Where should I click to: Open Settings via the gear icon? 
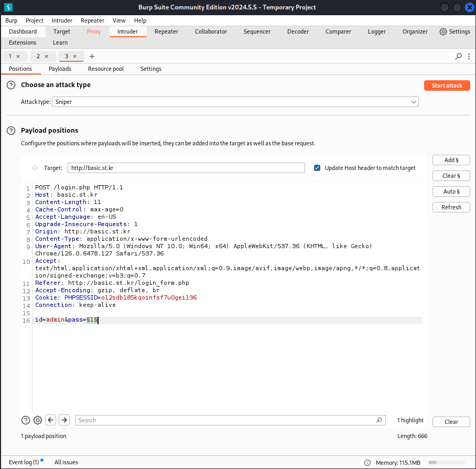pyautogui.click(x=443, y=31)
